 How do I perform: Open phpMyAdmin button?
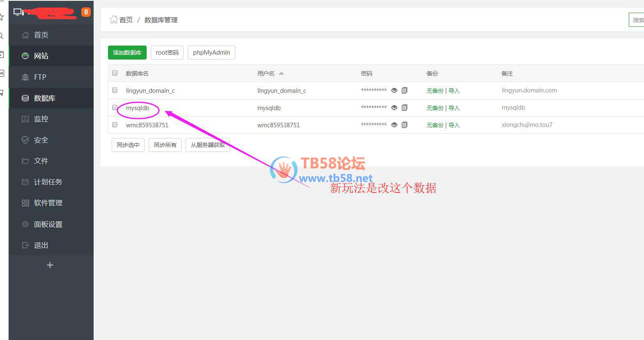(211, 53)
